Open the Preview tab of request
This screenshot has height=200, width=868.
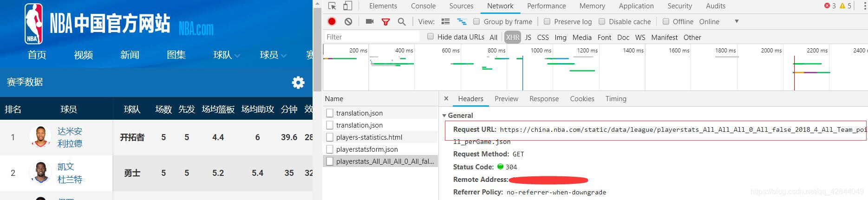point(506,98)
